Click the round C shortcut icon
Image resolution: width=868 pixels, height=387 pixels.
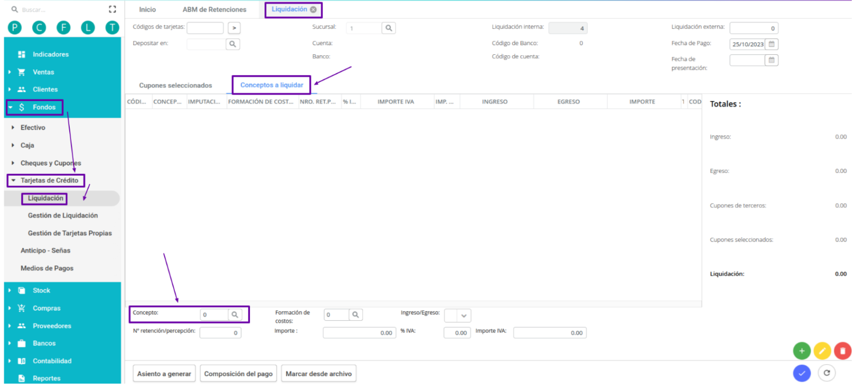pos(39,27)
